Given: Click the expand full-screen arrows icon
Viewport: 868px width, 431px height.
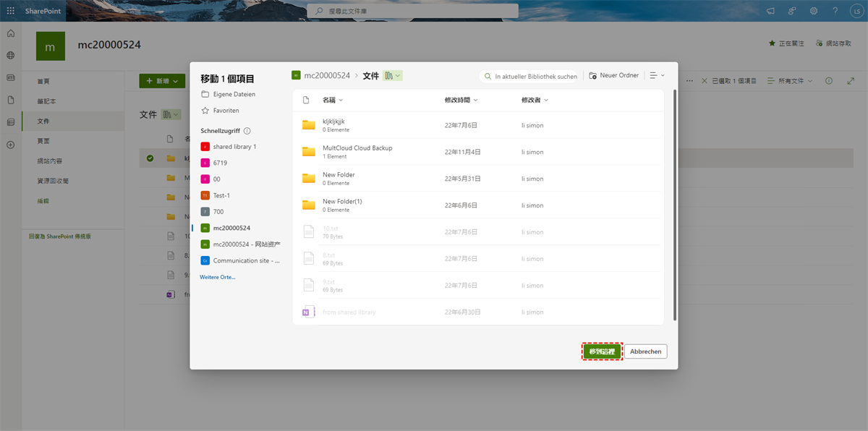Looking at the screenshot, I should [x=851, y=81].
